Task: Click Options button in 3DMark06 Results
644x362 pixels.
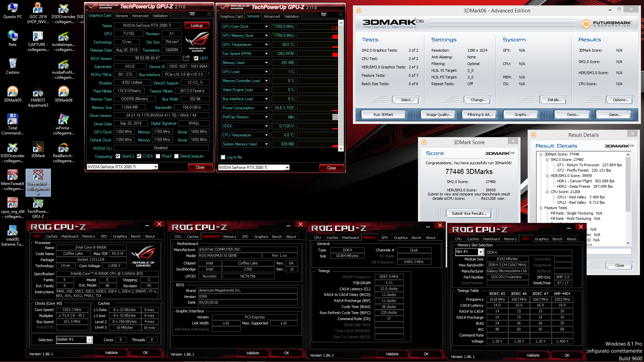Action: (x=620, y=100)
